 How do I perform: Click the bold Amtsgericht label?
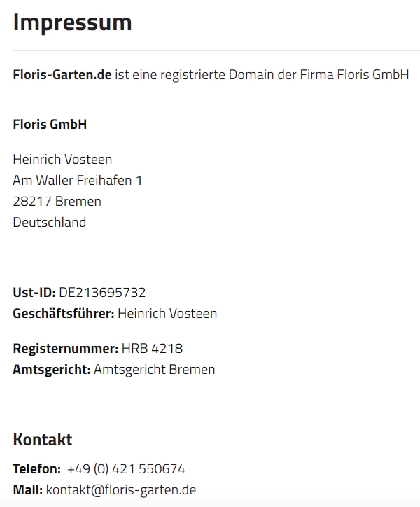point(52,370)
